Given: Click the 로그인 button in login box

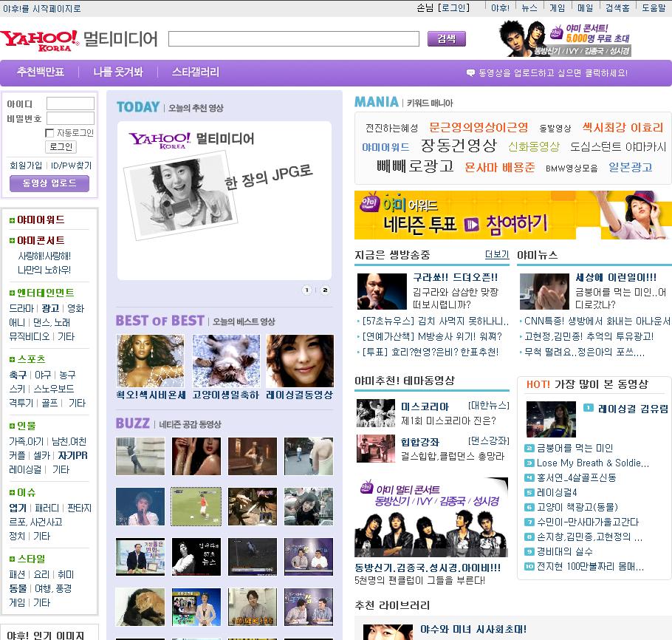Looking at the screenshot, I should click(61, 147).
